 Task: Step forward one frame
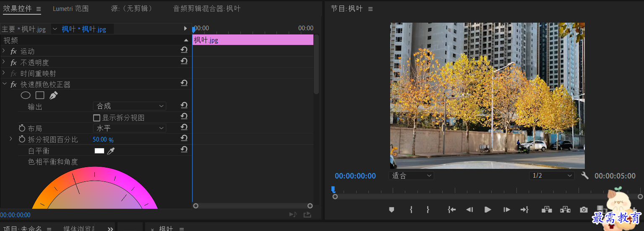506,210
